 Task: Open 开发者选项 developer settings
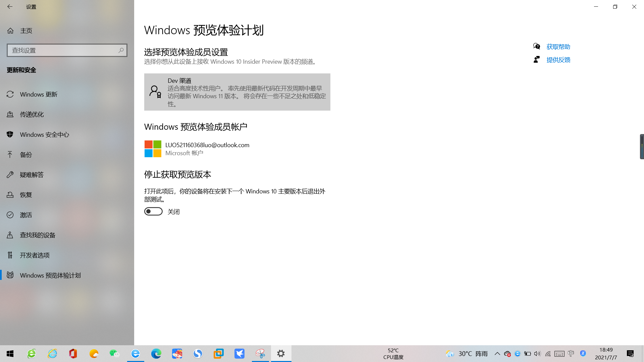coord(67,255)
